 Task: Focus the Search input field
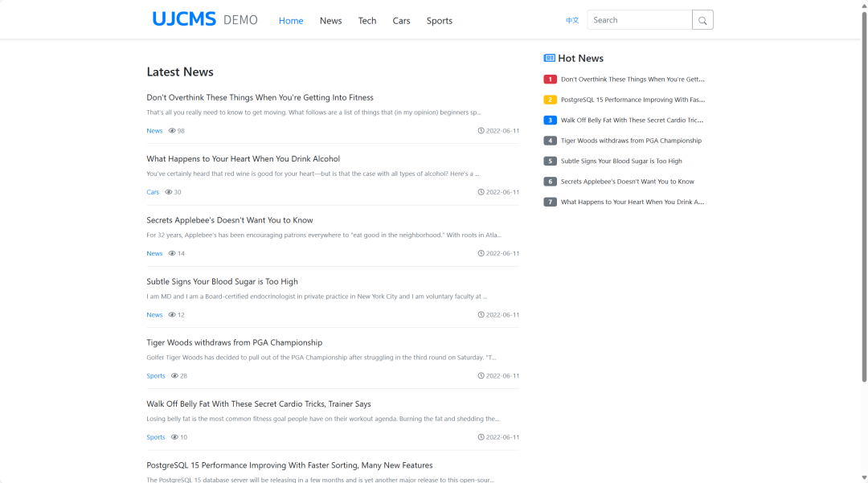tap(640, 20)
